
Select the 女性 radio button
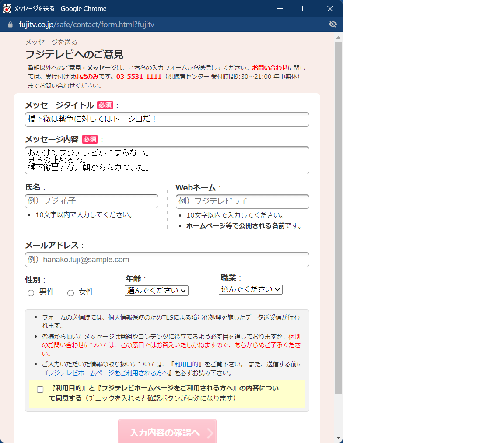coord(71,293)
